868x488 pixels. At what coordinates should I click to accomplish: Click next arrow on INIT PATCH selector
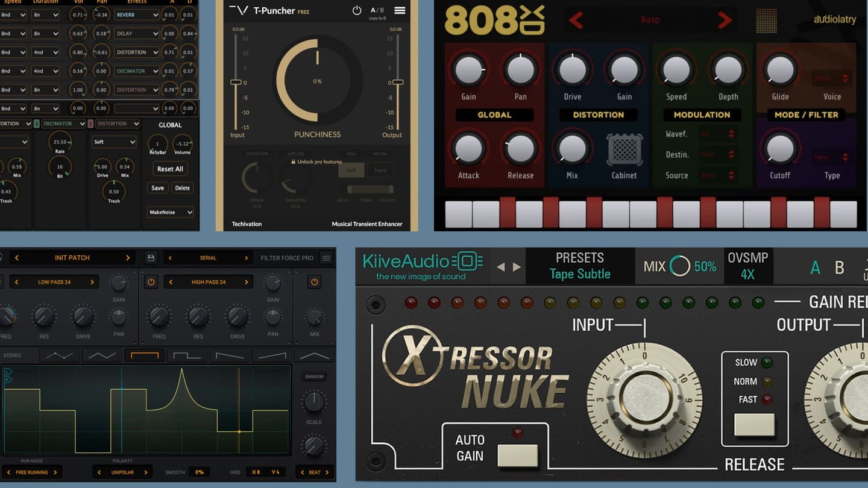[x=128, y=258]
